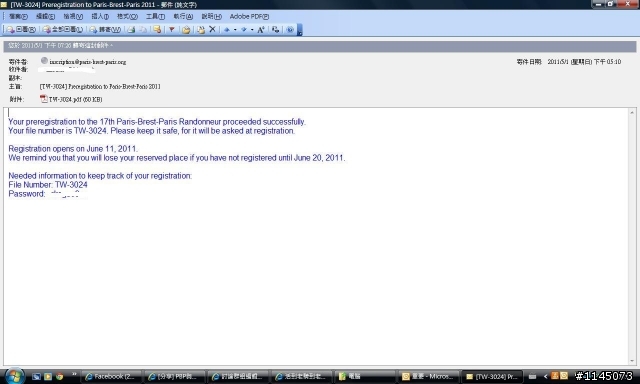Click Reply to All (全部回覆) button

point(63,29)
